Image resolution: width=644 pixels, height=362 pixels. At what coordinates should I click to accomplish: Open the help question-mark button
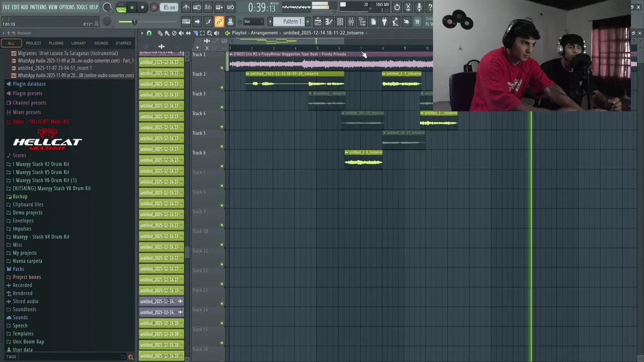pos(430,7)
